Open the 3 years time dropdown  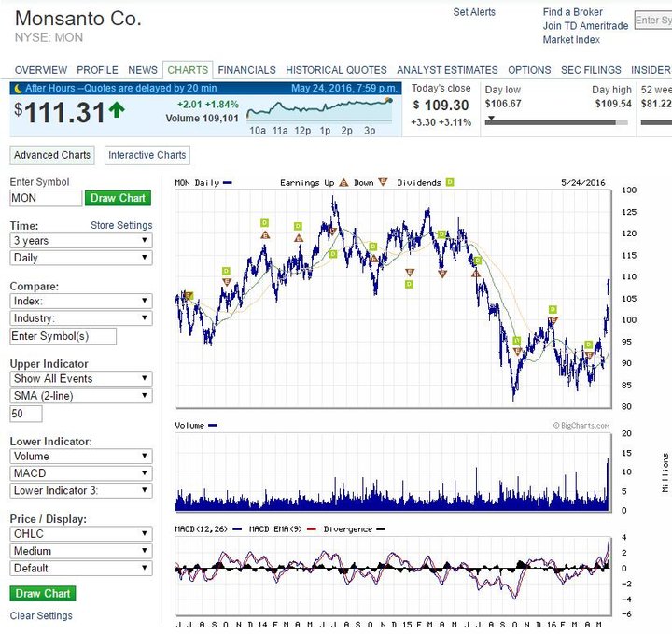tap(81, 241)
